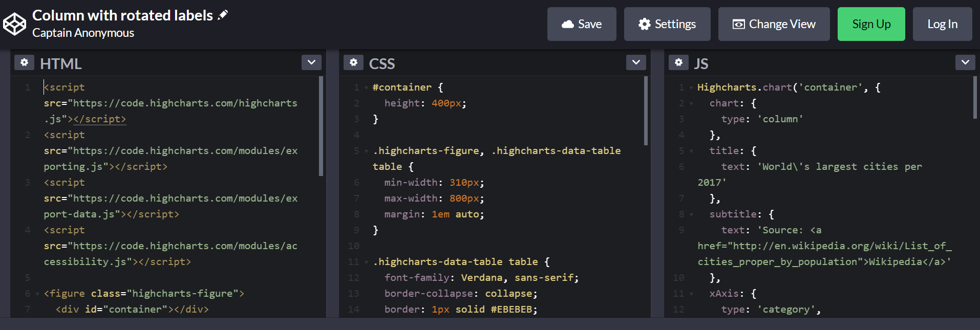The width and height of the screenshot is (980, 330).
Task: Click the Log In button
Action: [x=943, y=24]
